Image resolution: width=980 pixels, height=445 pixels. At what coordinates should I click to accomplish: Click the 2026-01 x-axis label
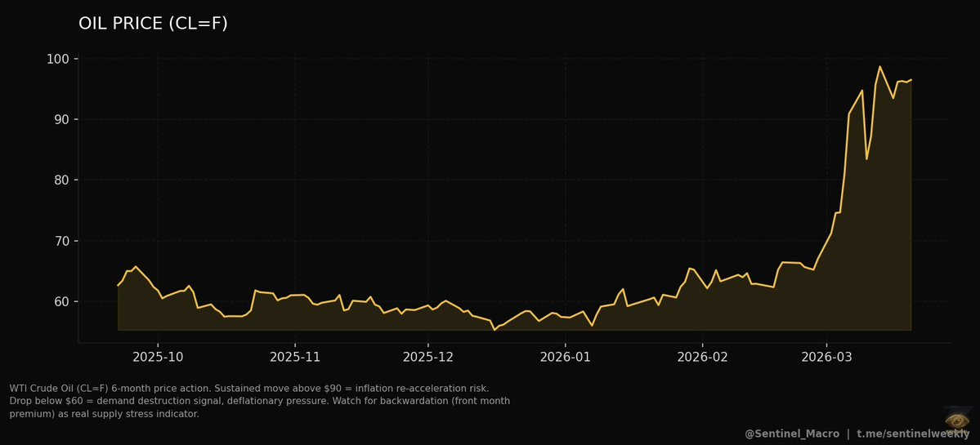click(x=565, y=358)
